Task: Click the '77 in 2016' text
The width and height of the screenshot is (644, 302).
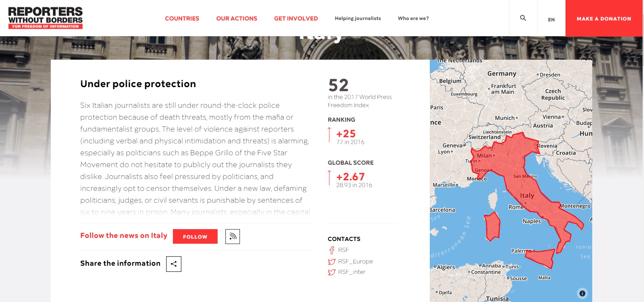Action: point(350,142)
